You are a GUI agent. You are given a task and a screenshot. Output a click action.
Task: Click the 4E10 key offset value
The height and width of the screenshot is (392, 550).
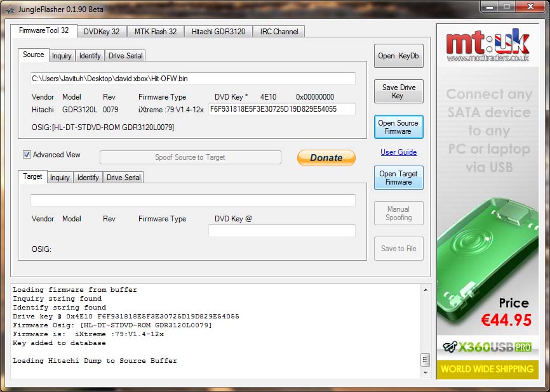point(269,97)
